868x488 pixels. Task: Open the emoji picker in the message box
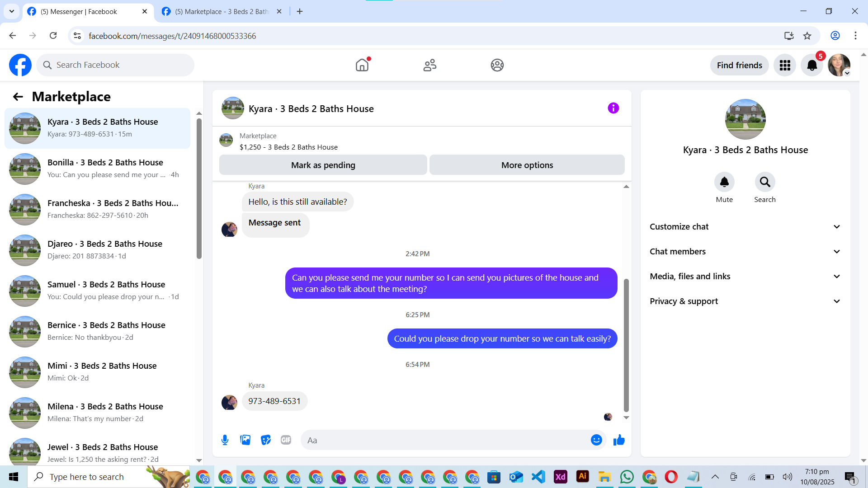(x=596, y=440)
